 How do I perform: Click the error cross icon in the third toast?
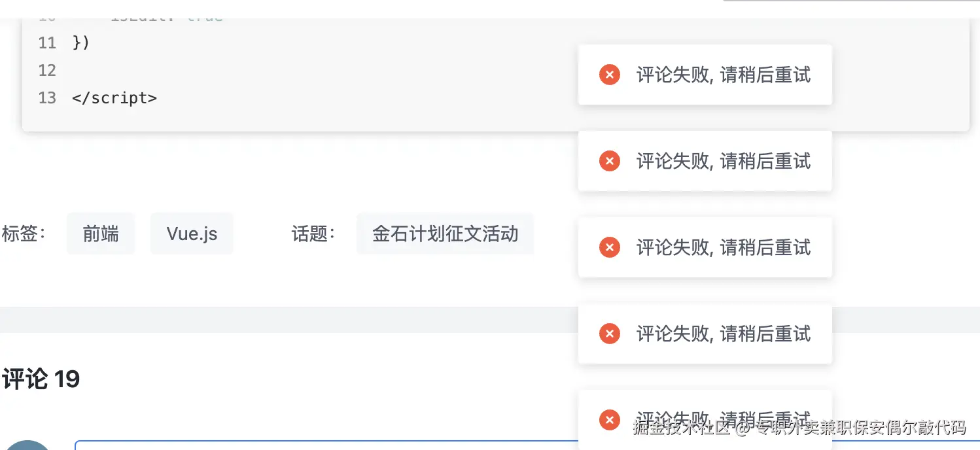[x=609, y=247]
